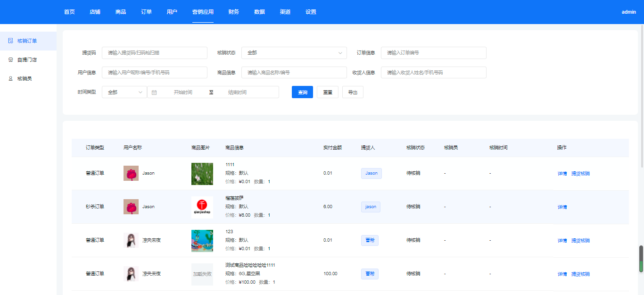Image resolution: width=644 pixels, height=295 pixels.
Task: Click the 1111 product green image
Action: pos(202,173)
